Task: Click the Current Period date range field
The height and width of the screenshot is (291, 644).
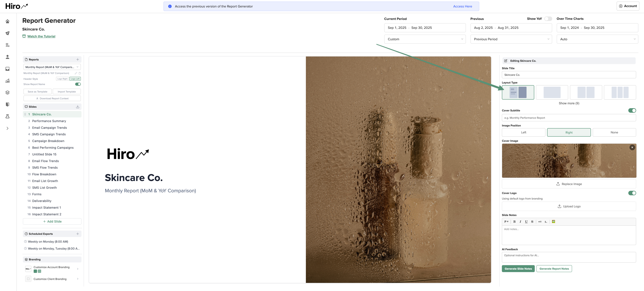Action: click(x=425, y=28)
